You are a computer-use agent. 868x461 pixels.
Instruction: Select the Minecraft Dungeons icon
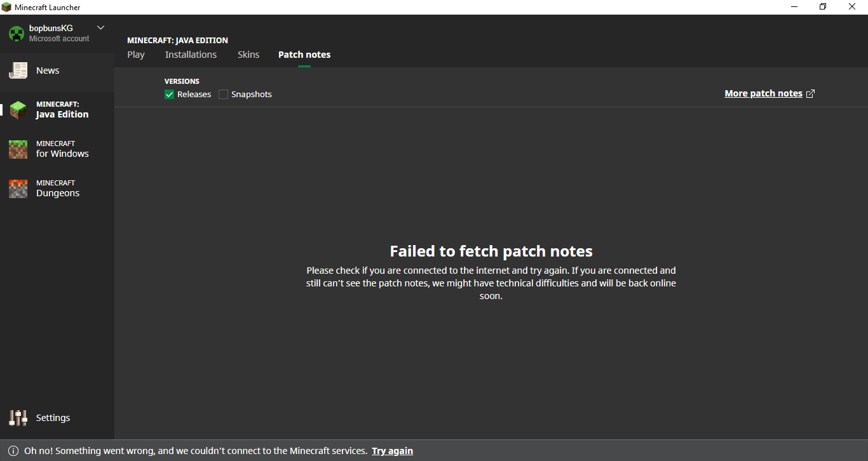point(18,189)
